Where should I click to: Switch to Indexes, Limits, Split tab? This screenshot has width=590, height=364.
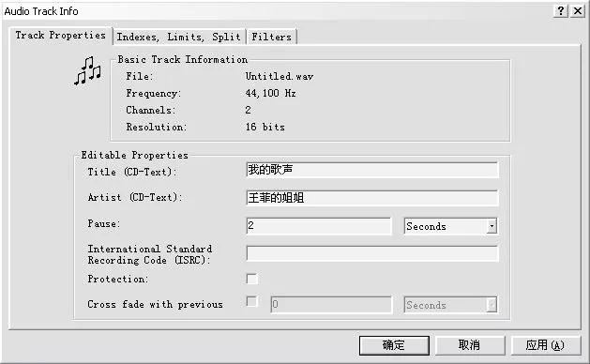(179, 37)
